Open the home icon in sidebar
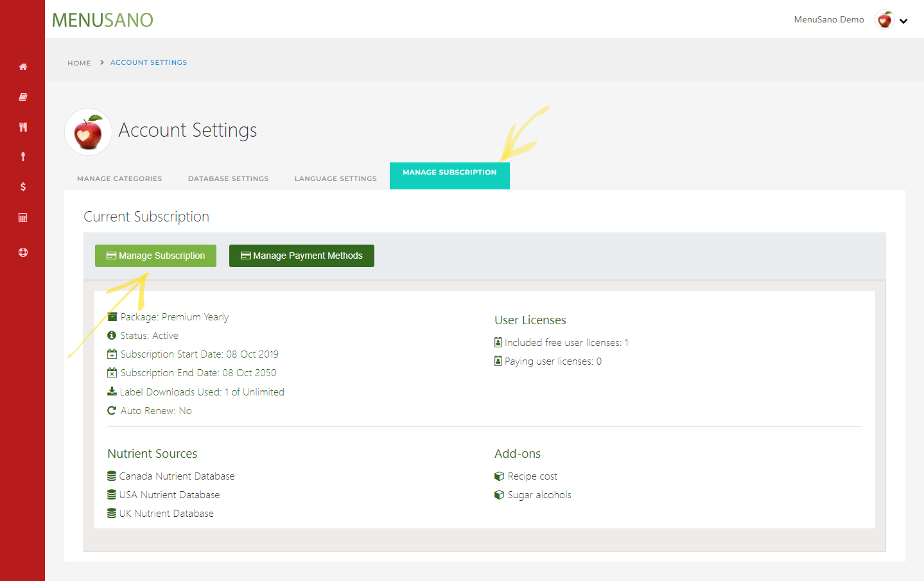This screenshot has width=924, height=581. coord(23,67)
